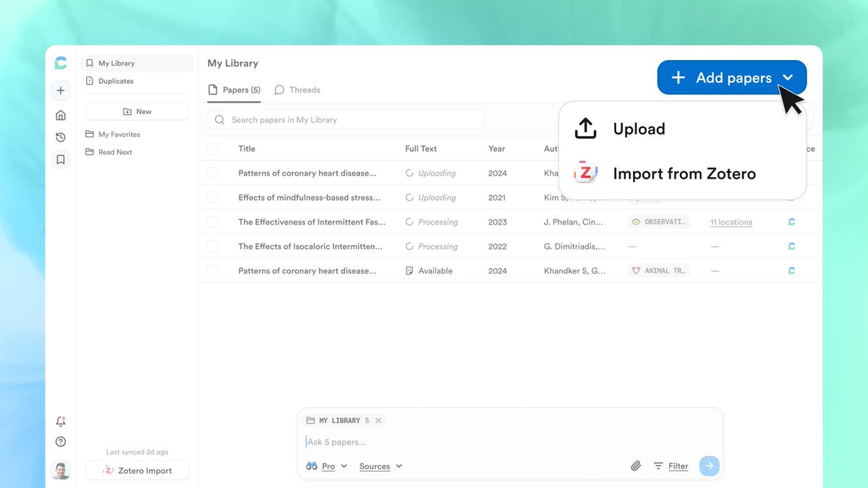This screenshot has height=488, width=868.
Task: Open the help question mark icon
Action: coord(61,442)
